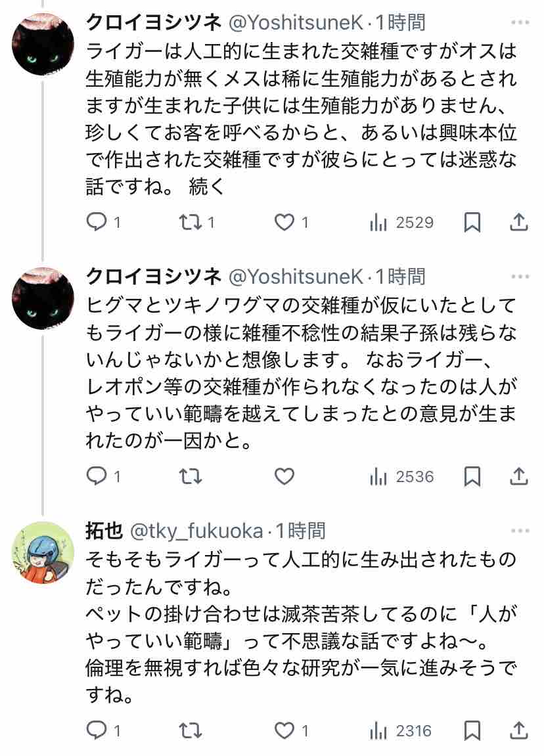
Task: Bookmark 拓也's tweet
Action: click(x=472, y=731)
